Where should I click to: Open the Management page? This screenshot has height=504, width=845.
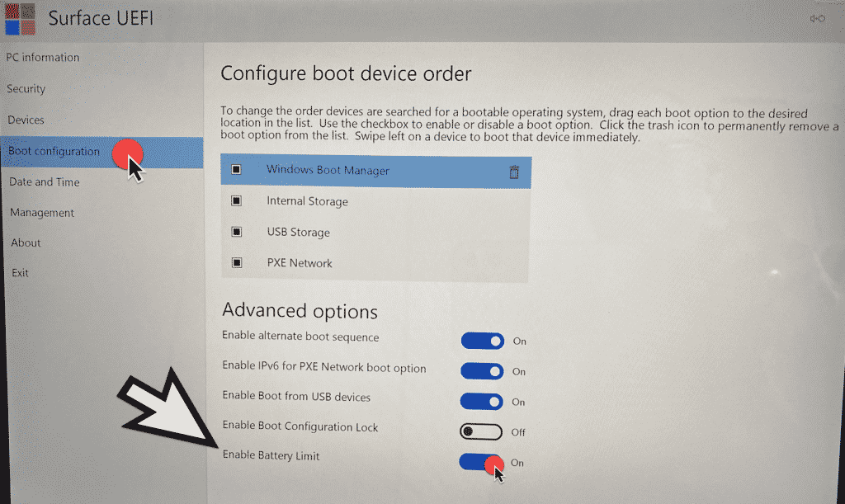click(42, 213)
